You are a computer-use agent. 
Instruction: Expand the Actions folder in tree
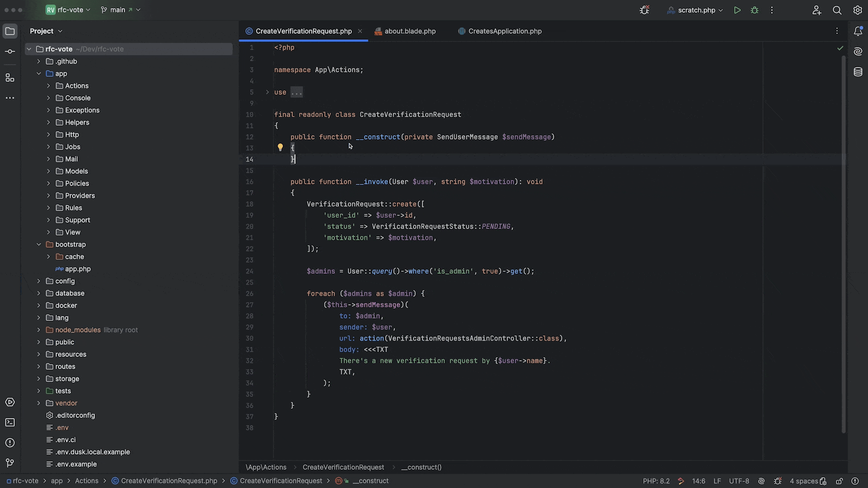point(48,86)
